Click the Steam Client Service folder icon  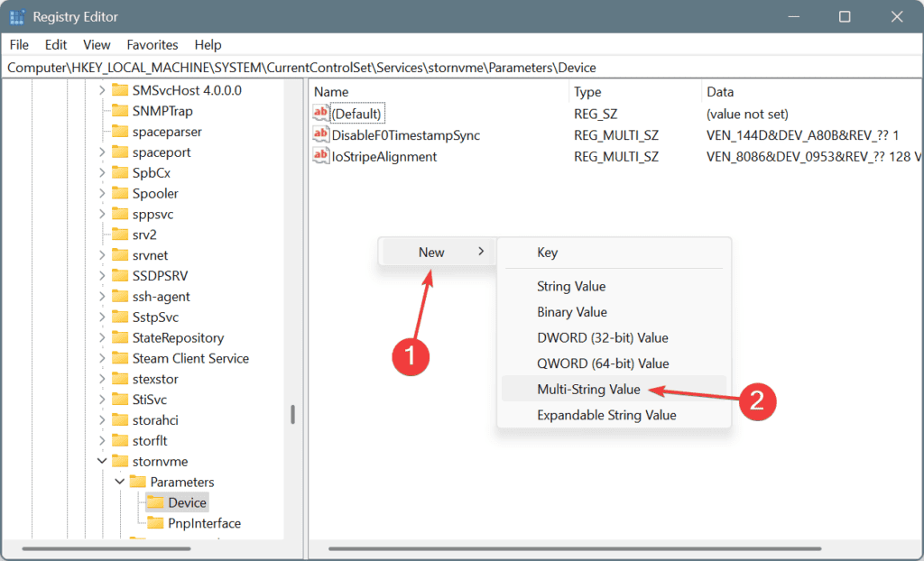tap(120, 358)
